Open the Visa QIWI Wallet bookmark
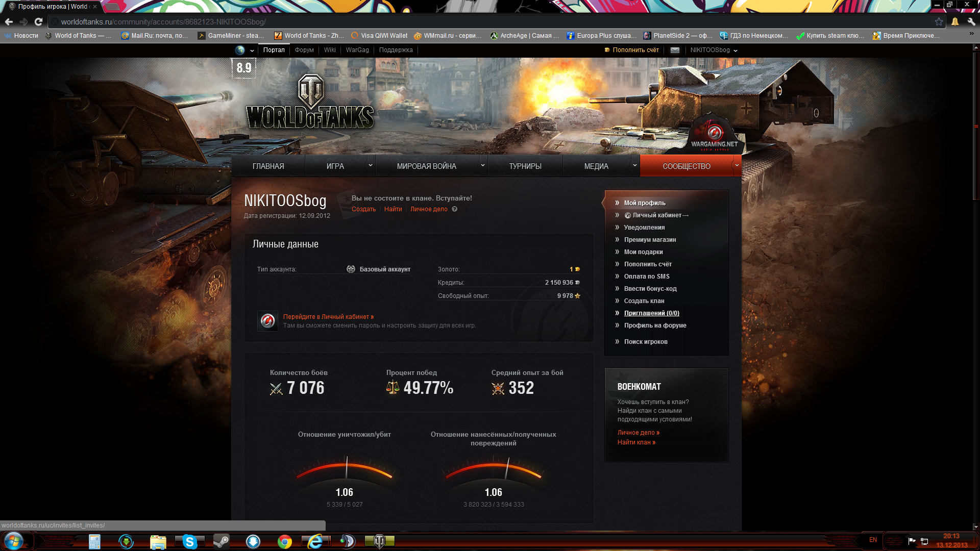Screen dimensions: 980x551 point(379,36)
